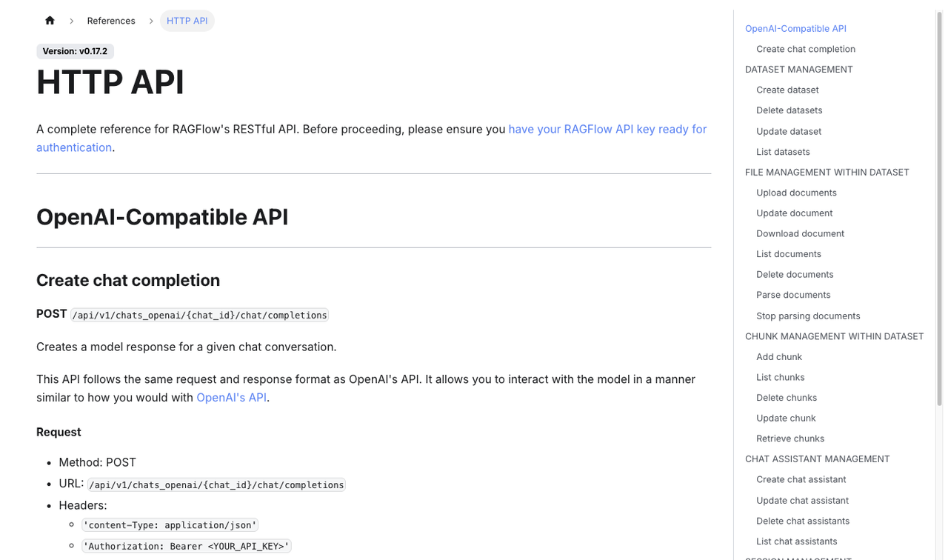Open Create dataset in table of contents
This screenshot has width=948, height=560.
pos(787,90)
